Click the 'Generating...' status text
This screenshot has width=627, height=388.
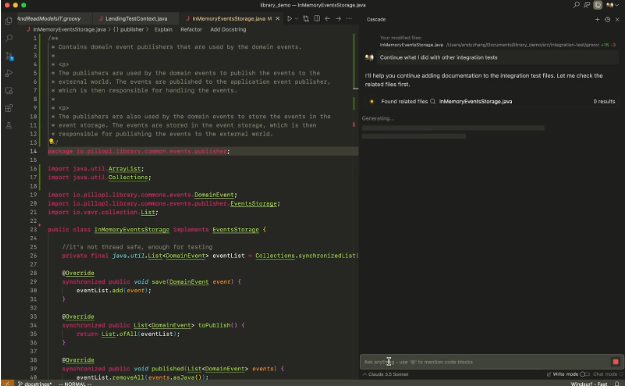point(378,118)
